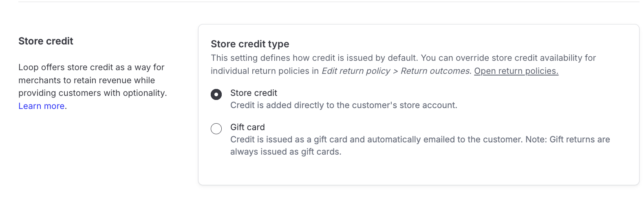Click the "Gift card" radio option label
Screen dimensions: 644x204
click(x=247, y=127)
